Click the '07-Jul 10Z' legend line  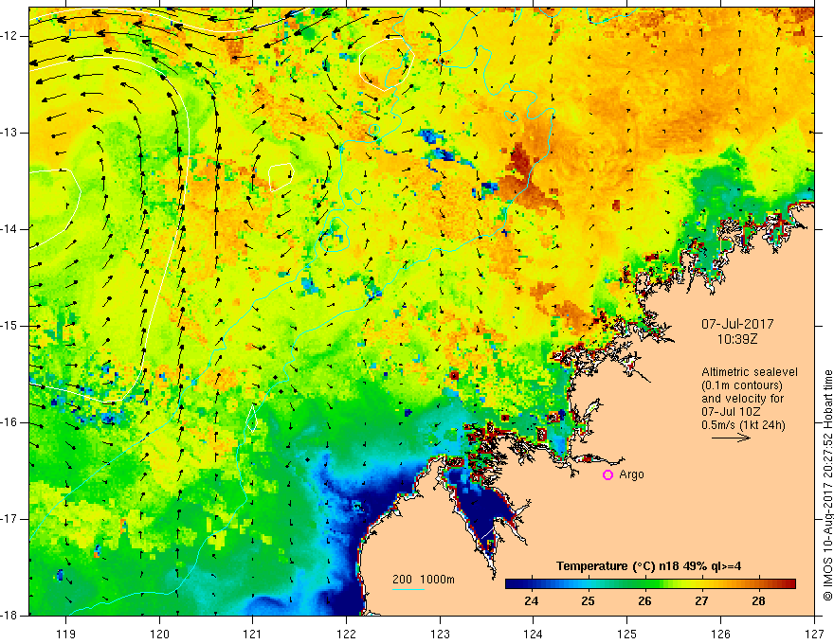[x=731, y=412]
